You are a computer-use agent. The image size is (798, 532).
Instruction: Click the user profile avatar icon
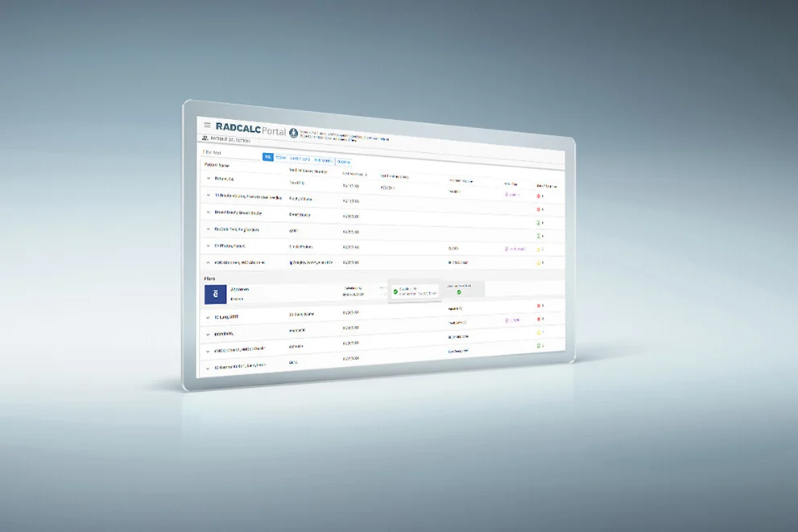(x=294, y=132)
